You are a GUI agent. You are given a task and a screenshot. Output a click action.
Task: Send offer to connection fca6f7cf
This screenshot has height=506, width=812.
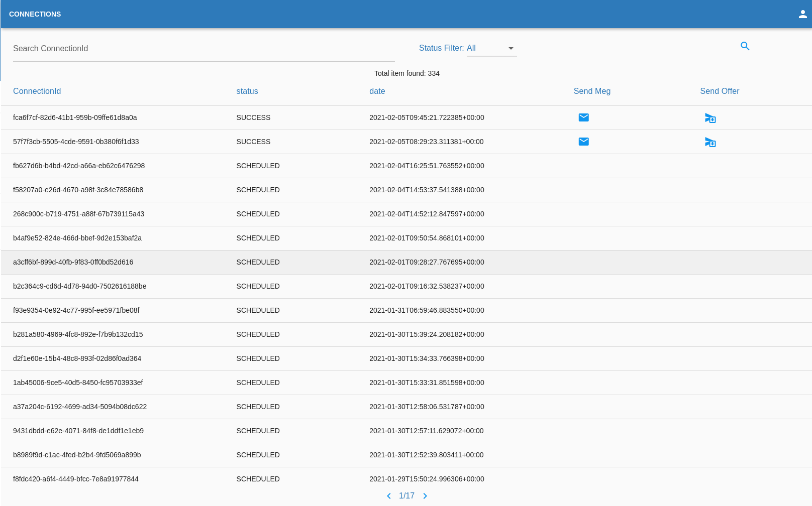point(710,118)
